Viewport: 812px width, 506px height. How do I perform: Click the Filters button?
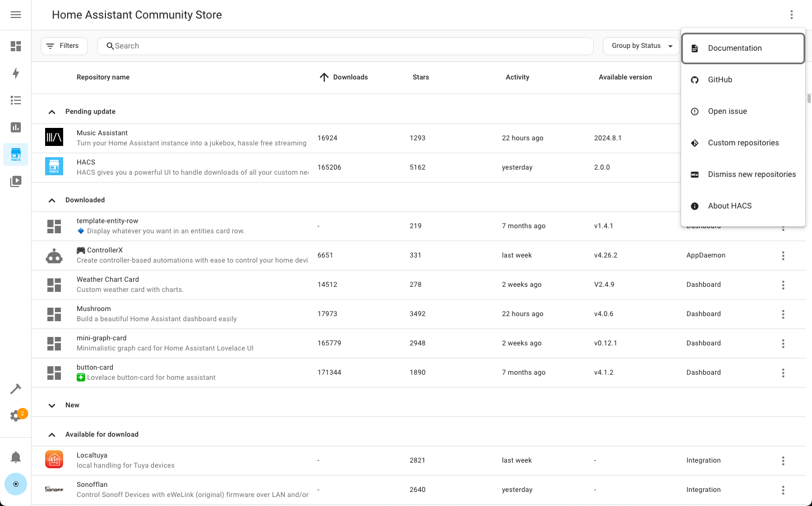pos(64,46)
